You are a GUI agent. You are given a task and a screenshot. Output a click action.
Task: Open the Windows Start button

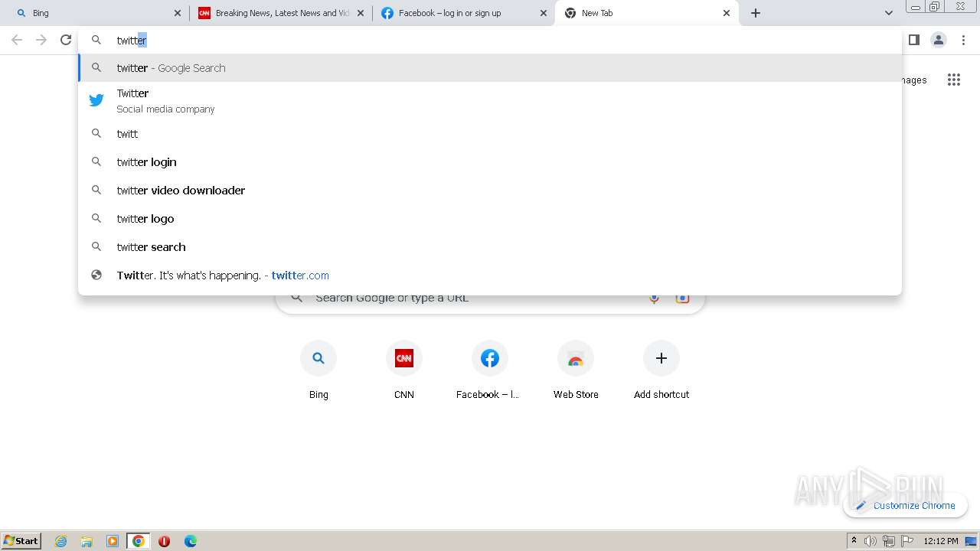(x=21, y=541)
